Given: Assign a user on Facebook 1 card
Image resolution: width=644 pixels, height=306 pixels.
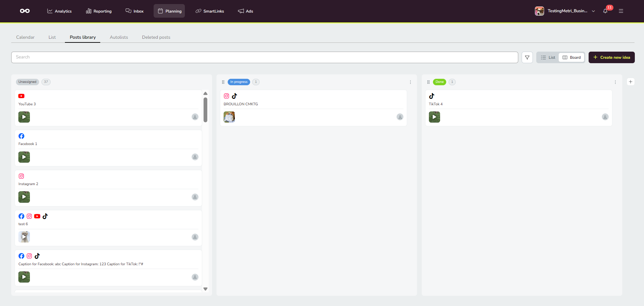Looking at the screenshot, I should tap(195, 157).
